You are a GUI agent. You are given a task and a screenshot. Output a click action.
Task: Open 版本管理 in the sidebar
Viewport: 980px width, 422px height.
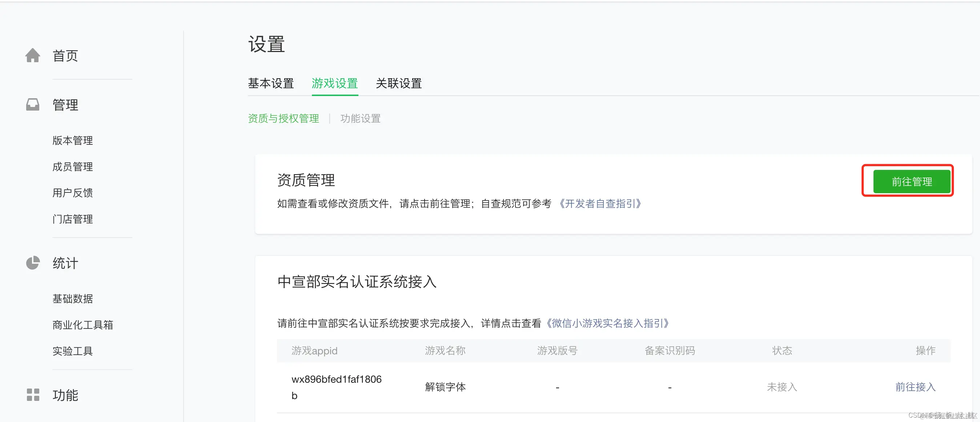click(x=72, y=140)
